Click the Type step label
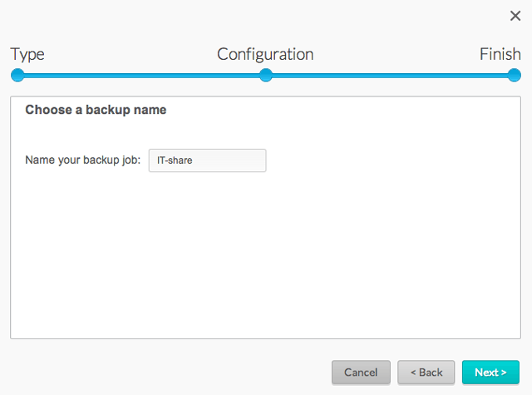Viewport: 532px width, 395px height. [x=27, y=55]
